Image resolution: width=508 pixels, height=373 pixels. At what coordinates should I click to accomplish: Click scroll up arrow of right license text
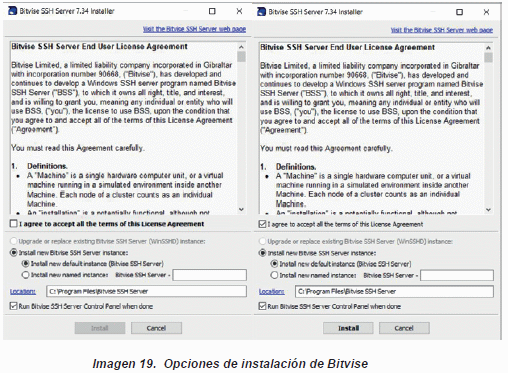click(x=488, y=48)
